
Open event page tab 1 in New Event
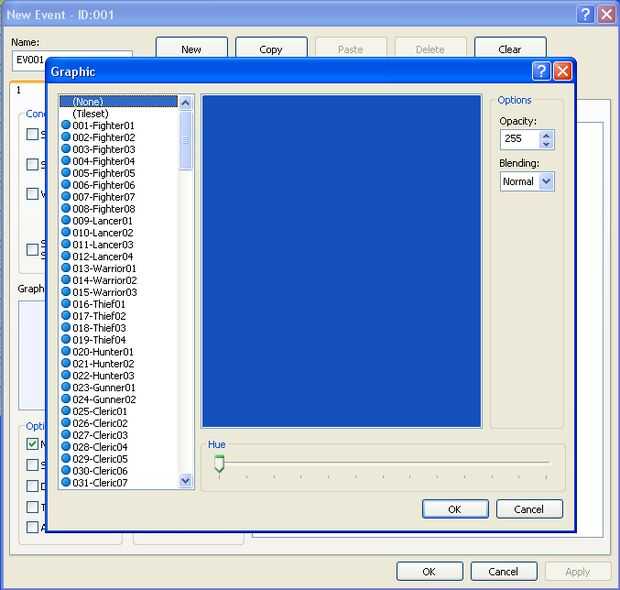point(19,90)
